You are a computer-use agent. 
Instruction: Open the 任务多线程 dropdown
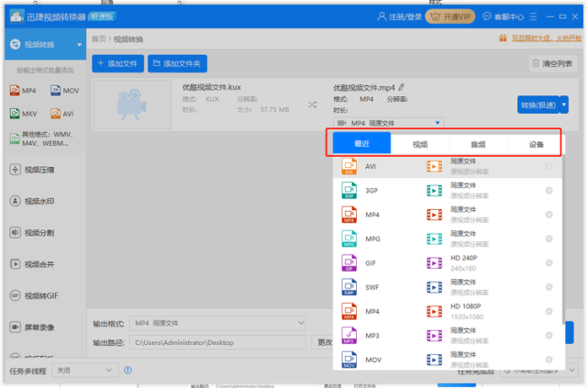(x=85, y=371)
